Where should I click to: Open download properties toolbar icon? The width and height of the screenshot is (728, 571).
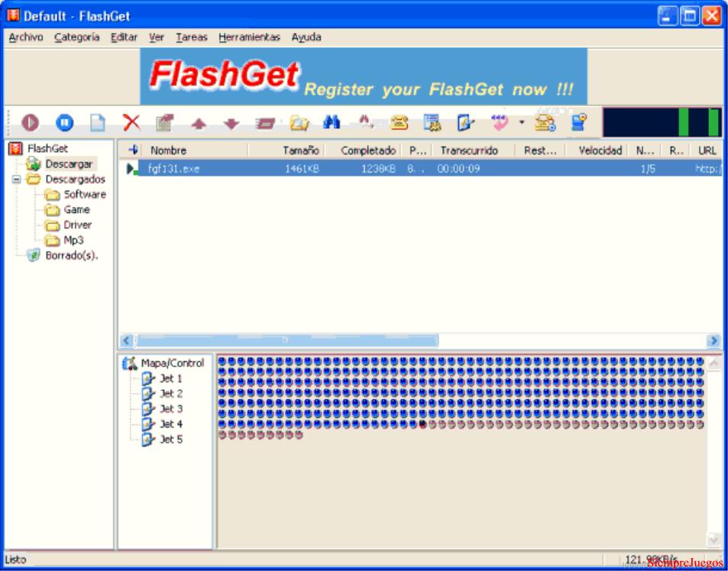(164, 123)
